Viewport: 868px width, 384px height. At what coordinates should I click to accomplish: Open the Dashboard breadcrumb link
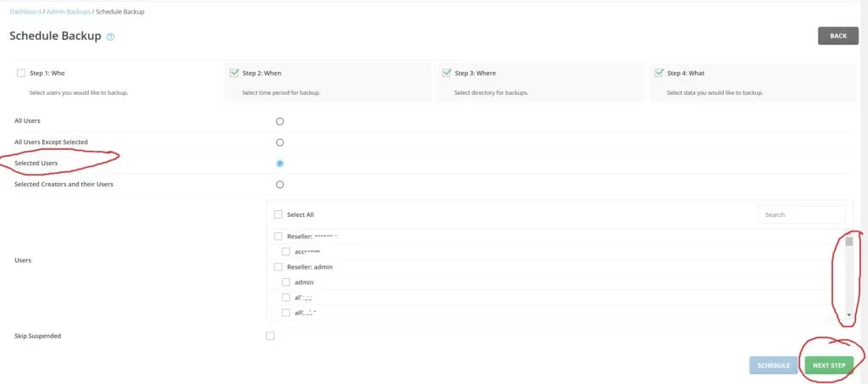click(x=25, y=12)
